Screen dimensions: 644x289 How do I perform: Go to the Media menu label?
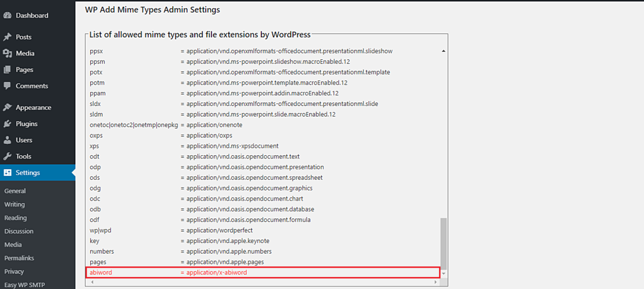coord(25,54)
